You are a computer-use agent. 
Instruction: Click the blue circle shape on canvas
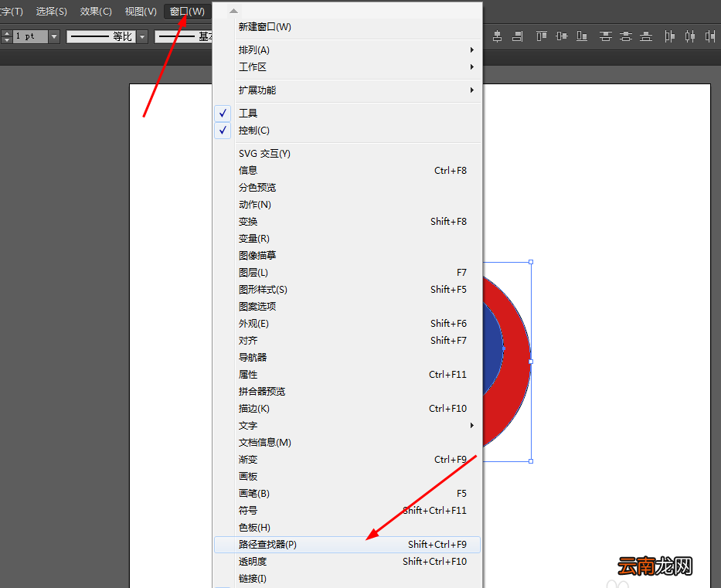(492, 349)
